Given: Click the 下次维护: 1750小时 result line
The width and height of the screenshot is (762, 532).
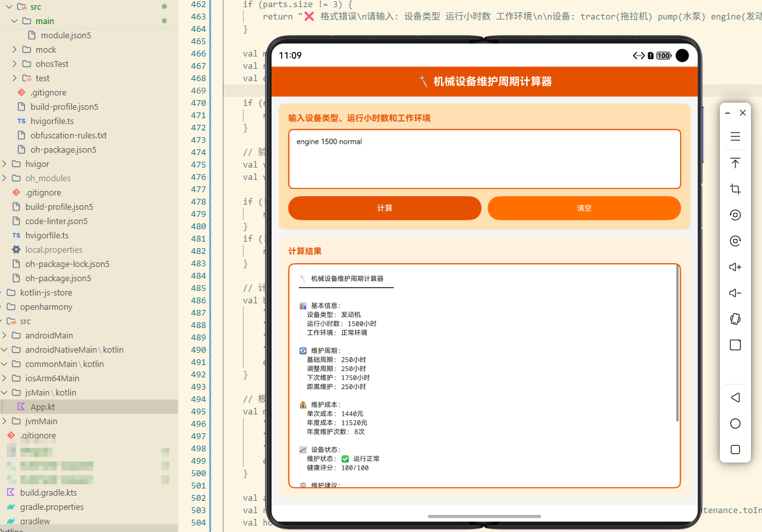Looking at the screenshot, I should [338, 377].
